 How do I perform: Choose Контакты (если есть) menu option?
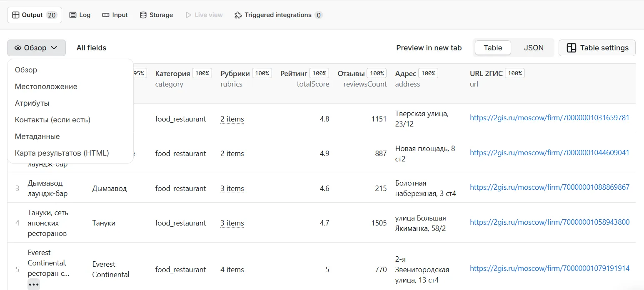pyautogui.click(x=52, y=120)
